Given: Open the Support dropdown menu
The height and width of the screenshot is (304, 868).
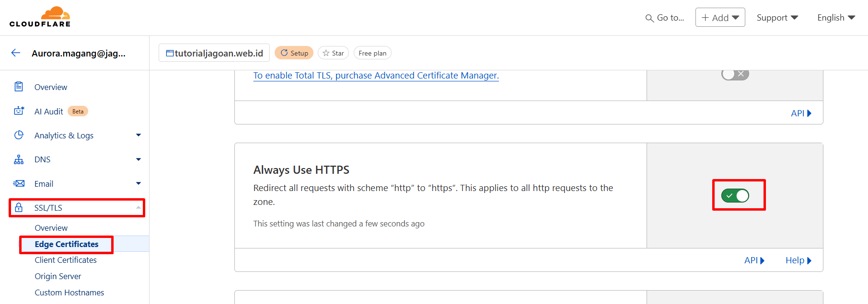Looking at the screenshot, I should pyautogui.click(x=777, y=18).
